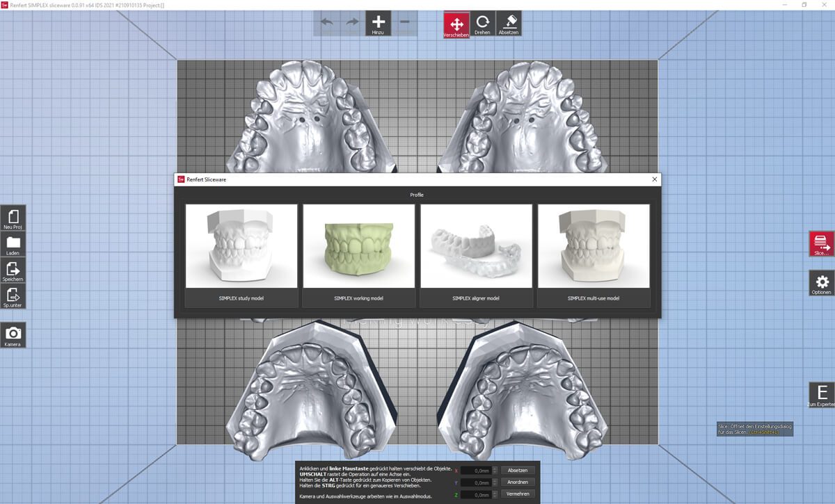This screenshot has height=504, width=835.
Task: Close the Renfert Sliceware profile dialog
Action: 654,179
